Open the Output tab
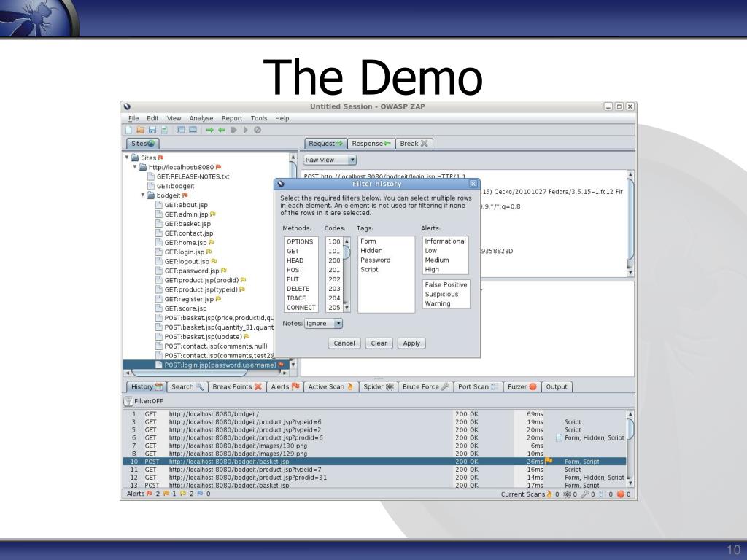The image size is (747, 560). point(557,386)
